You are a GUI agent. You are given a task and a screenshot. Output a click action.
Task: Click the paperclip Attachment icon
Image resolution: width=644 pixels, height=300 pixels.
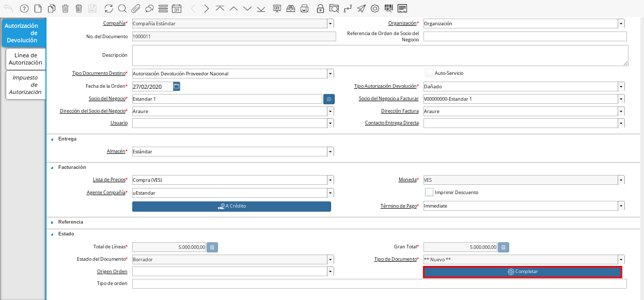136,8
